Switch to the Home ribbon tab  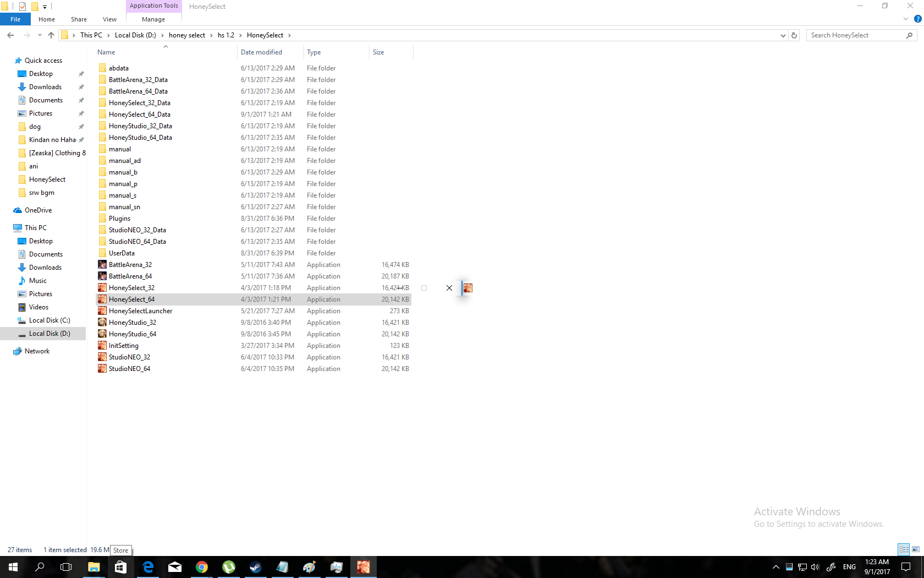click(47, 19)
